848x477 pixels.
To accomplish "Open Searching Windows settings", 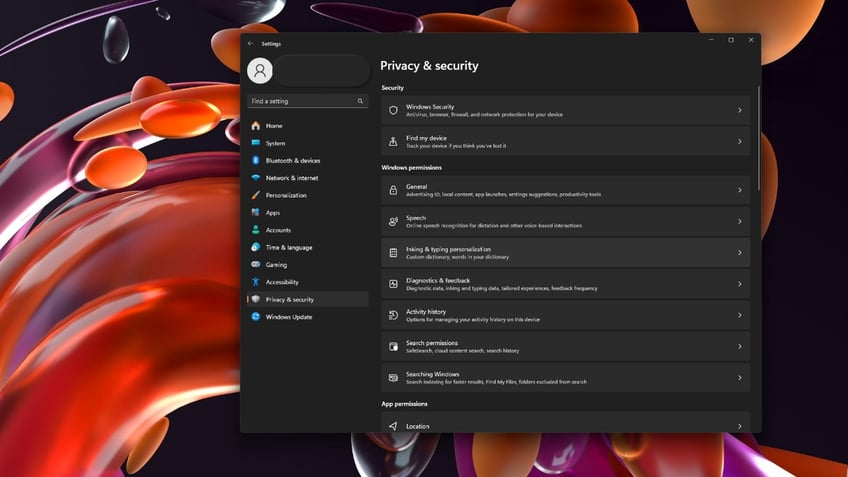I will click(565, 377).
